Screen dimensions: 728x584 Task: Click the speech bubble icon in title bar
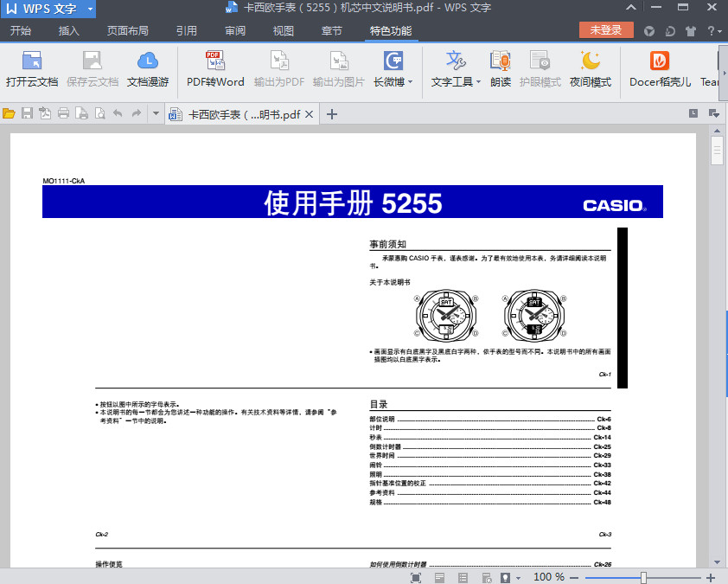[x=670, y=31]
